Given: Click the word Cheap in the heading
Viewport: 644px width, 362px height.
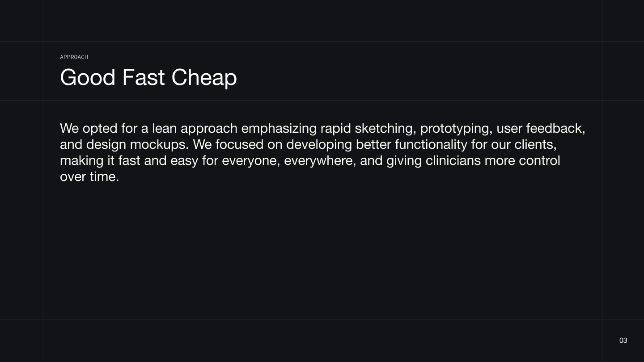Looking at the screenshot, I should pyautogui.click(x=204, y=77).
